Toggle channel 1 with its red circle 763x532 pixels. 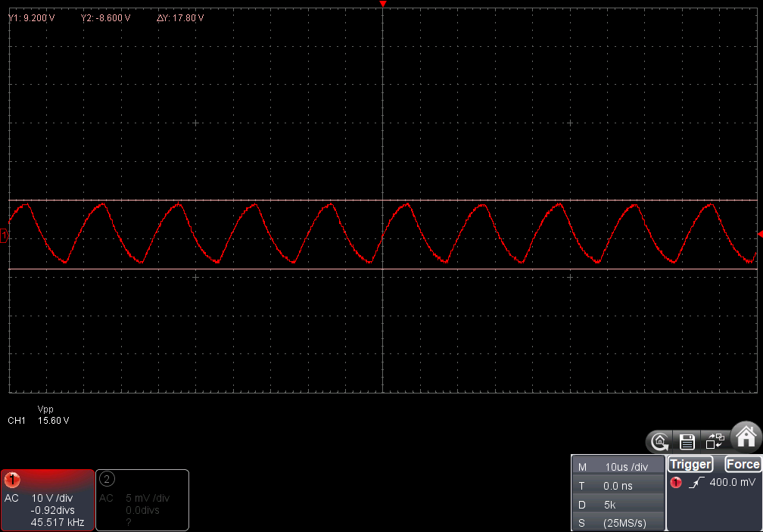[13, 480]
